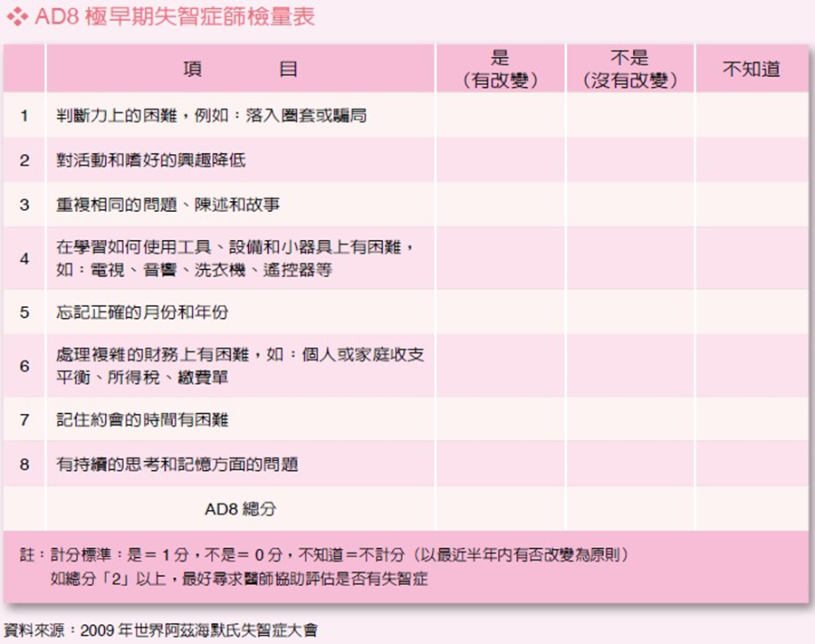Click the '不是' cell for item 3
Viewport: 815px width, 644px height.
pos(630,205)
